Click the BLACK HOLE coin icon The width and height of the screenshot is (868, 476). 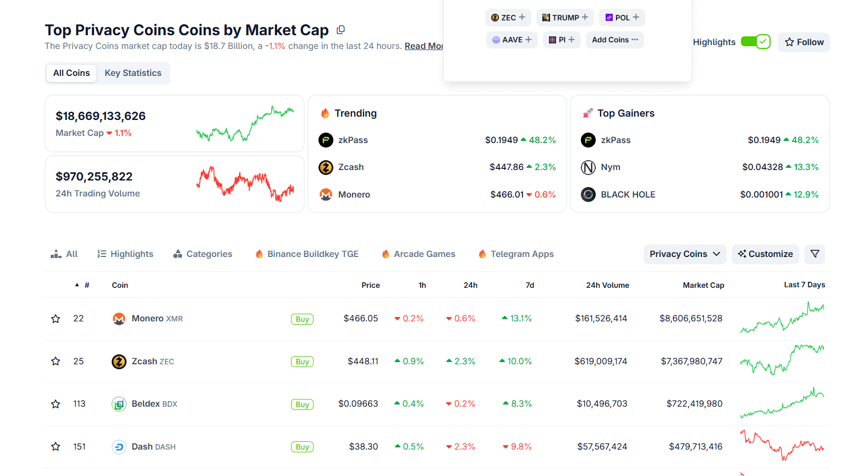[x=588, y=195]
